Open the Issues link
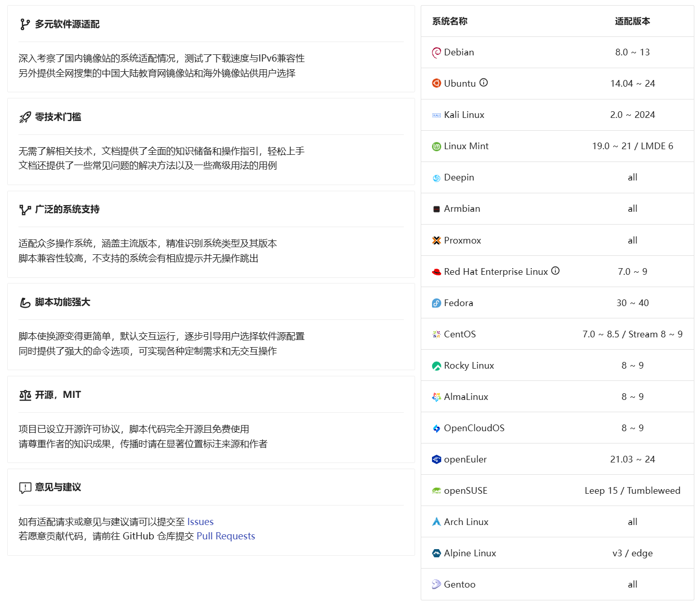700x605 pixels. (x=200, y=522)
